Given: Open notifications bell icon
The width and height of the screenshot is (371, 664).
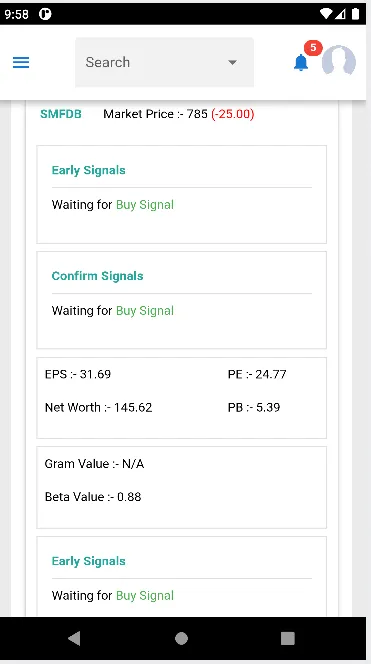Looking at the screenshot, I should tap(301, 63).
